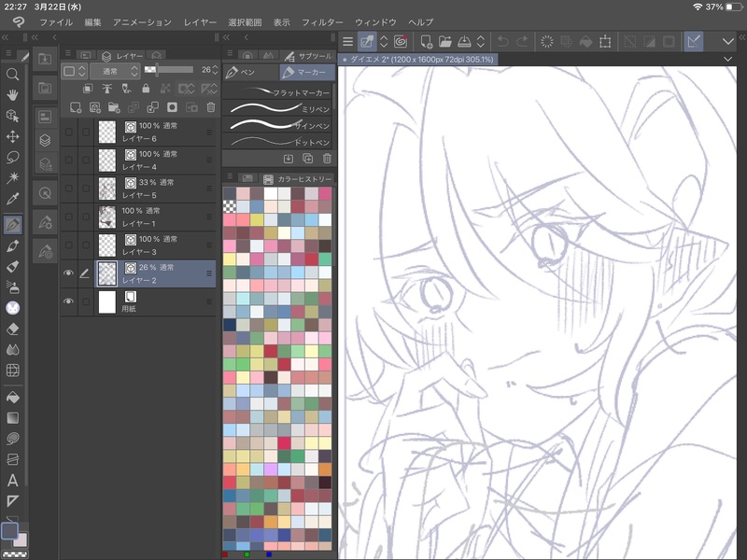
Task: Expand the command bar chevron at right
Action: [728, 42]
